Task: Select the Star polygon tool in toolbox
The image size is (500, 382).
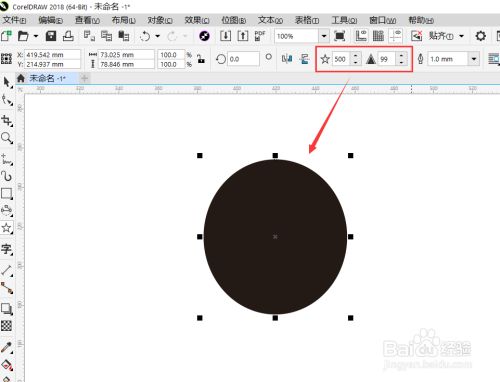Action: tap(6, 228)
